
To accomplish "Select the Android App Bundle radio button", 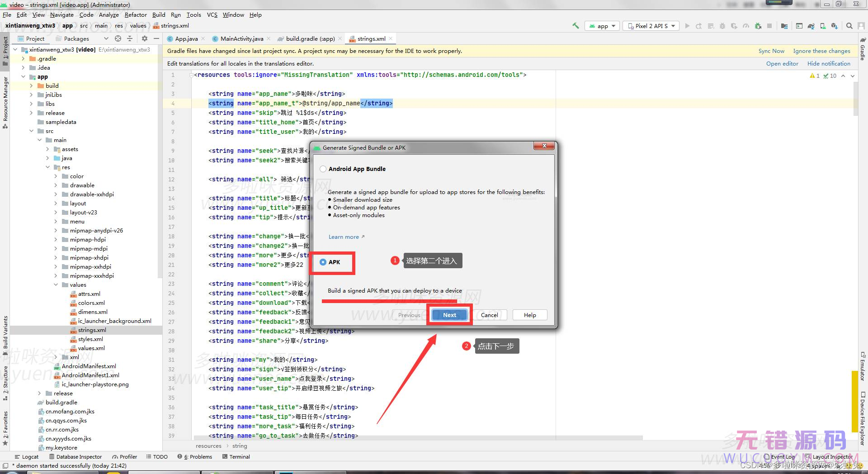I will pos(323,169).
